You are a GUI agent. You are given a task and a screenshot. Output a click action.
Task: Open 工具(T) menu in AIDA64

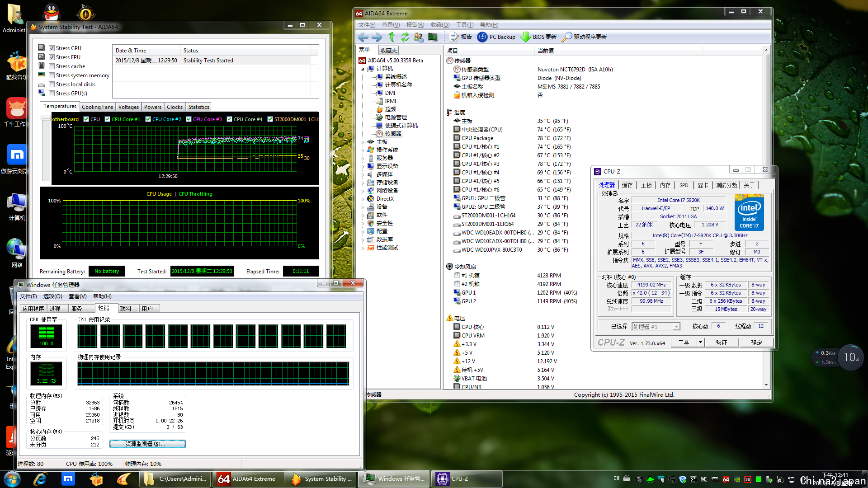464,25
